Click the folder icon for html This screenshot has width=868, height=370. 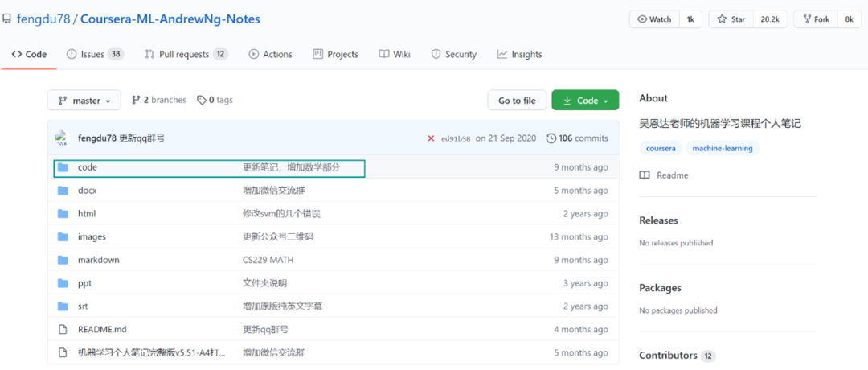click(63, 214)
